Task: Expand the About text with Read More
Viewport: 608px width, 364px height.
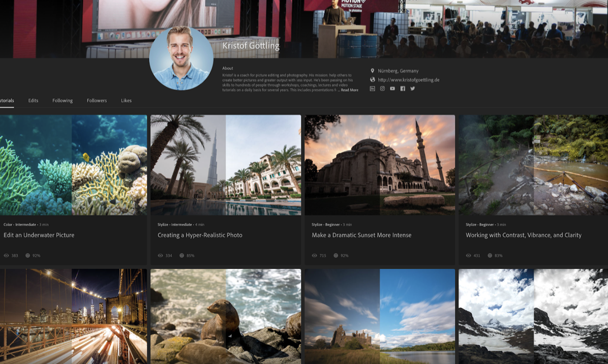Action: [x=349, y=90]
